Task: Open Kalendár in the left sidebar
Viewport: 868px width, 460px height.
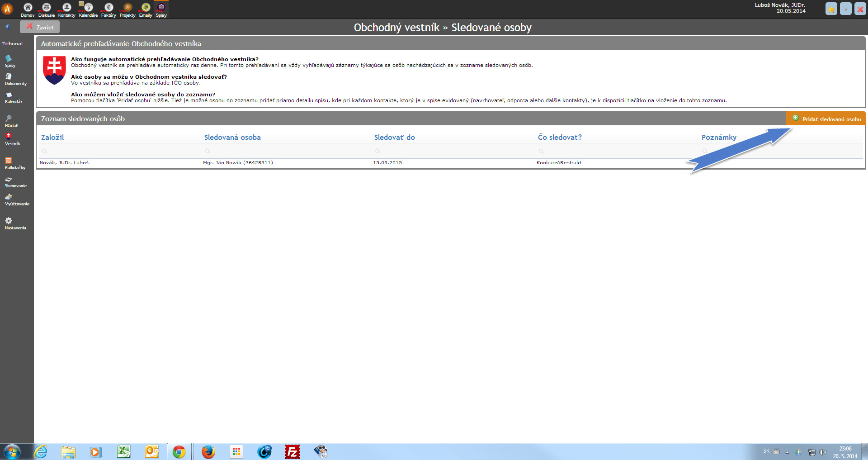Action: [13, 98]
